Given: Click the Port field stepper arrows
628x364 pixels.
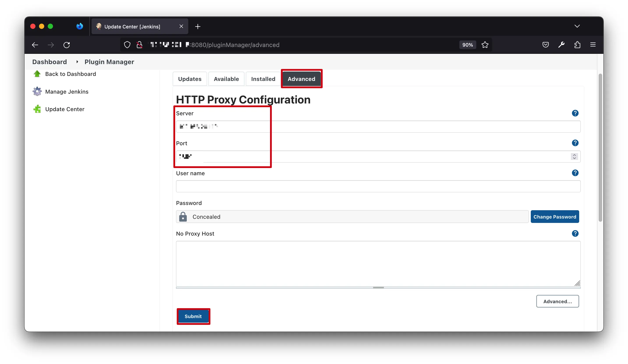Looking at the screenshot, I should (x=574, y=157).
